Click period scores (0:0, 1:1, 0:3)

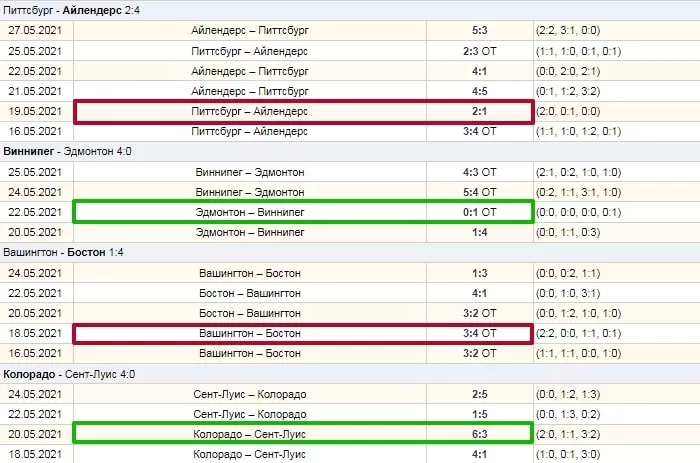tap(568, 232)
